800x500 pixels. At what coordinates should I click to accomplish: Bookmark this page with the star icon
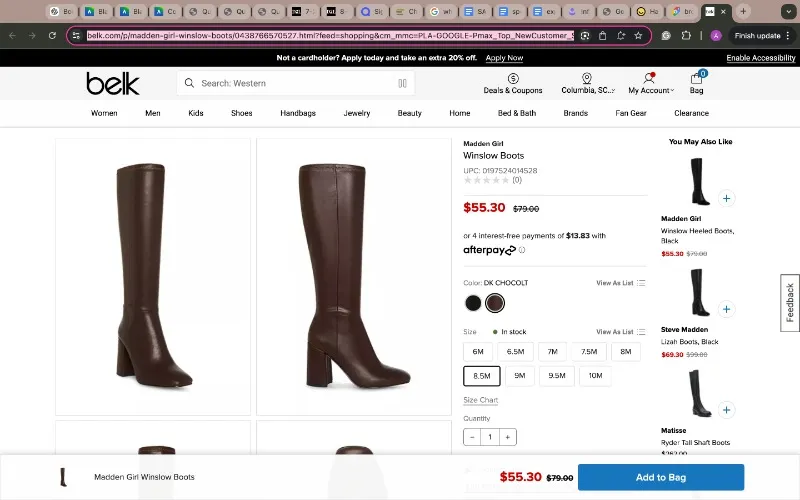638,36
